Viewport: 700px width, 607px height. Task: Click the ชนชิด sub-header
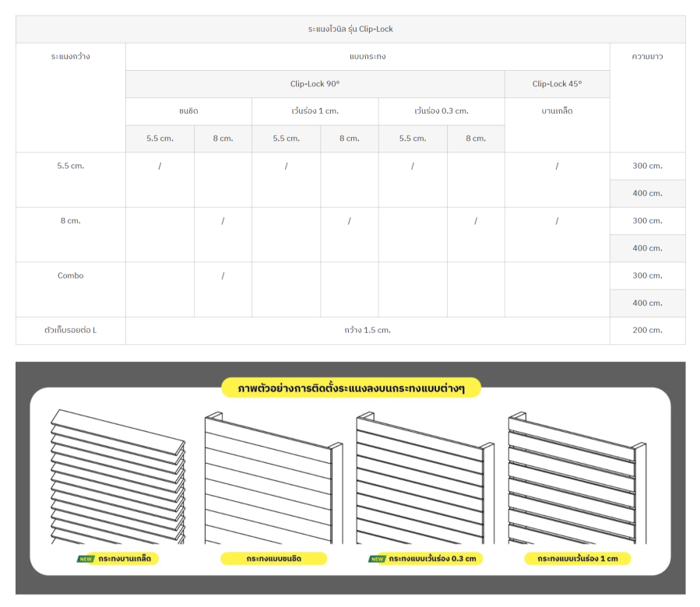pos(189,111)
